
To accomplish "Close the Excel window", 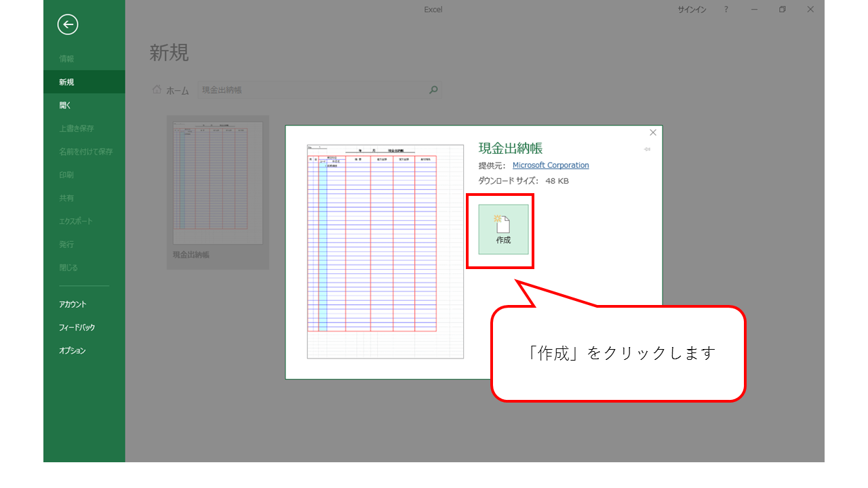I will [x=810, y=9].
